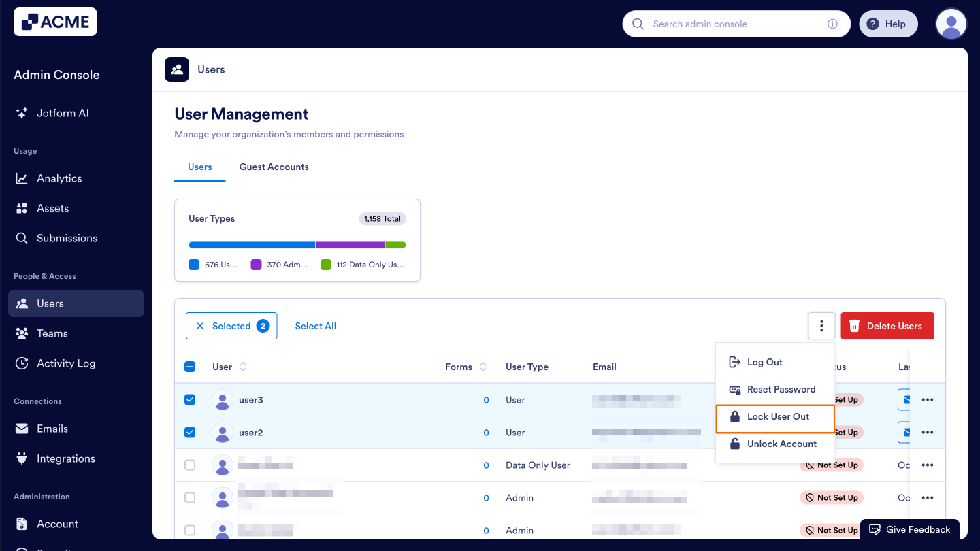Choose Lock User Out from the menu
Image resolution: width=980 pixels, height=551 pixels.
tap(778, 416)
